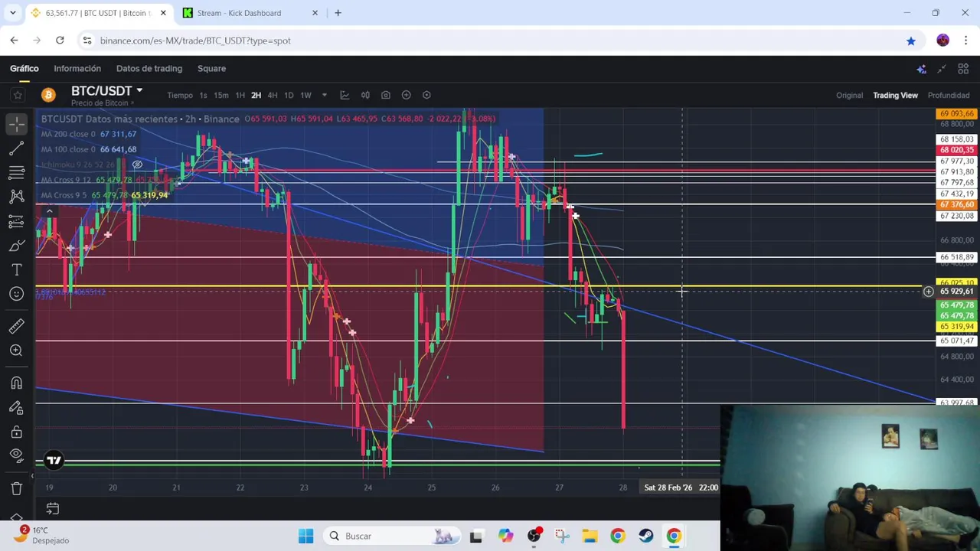
Task: Collapse the indicator legend chevron
Action: pyautogui.click(x=49, y=210)
